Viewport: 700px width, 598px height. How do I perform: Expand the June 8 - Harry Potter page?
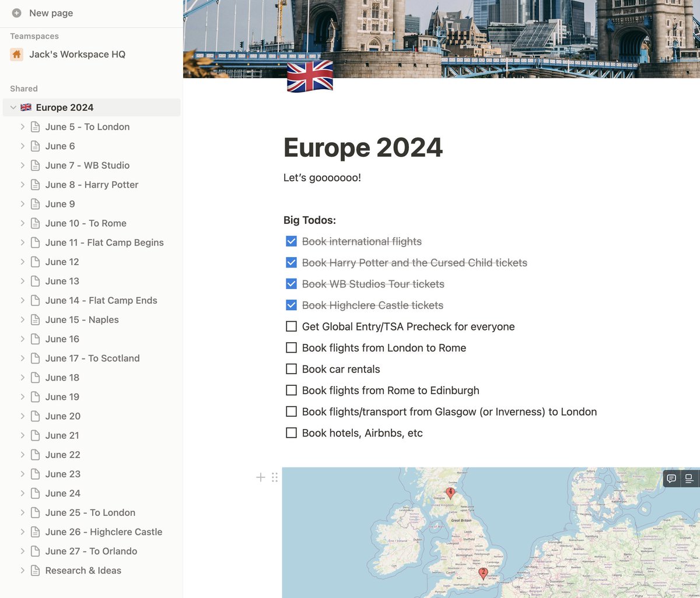point(22,185)
